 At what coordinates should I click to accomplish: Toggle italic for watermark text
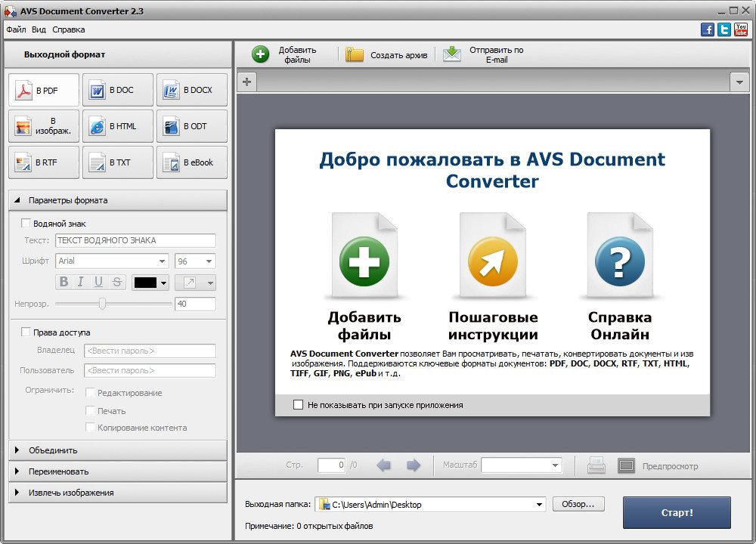81,282
